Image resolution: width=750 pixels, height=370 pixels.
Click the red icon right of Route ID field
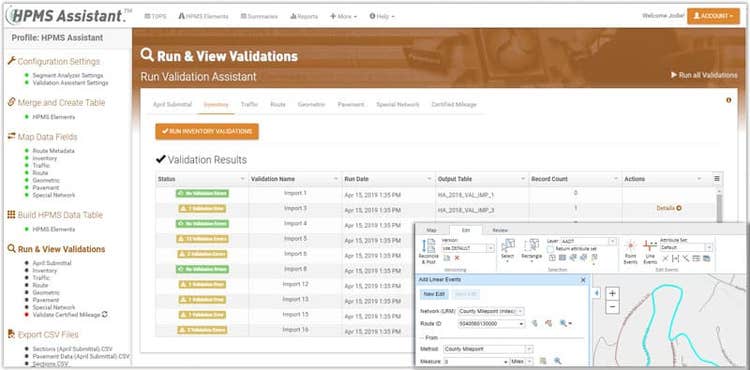[549, 324]
